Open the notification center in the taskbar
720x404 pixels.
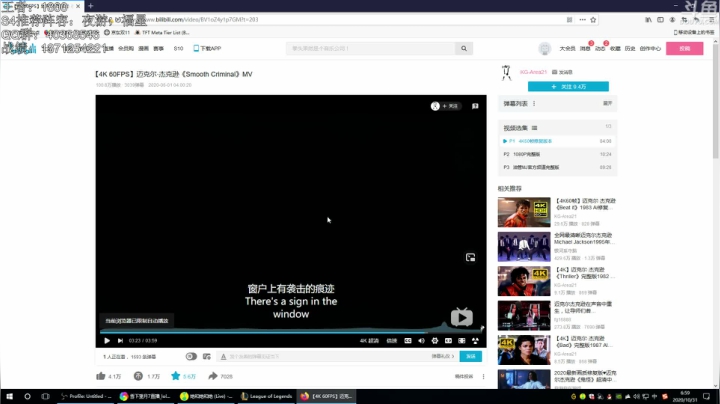coord(707,396)
